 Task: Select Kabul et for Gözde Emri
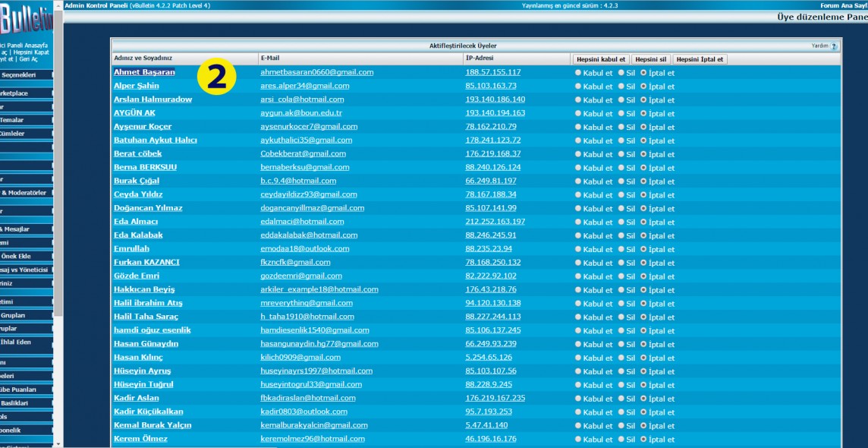pyautogui.click(x=578, y=276)
